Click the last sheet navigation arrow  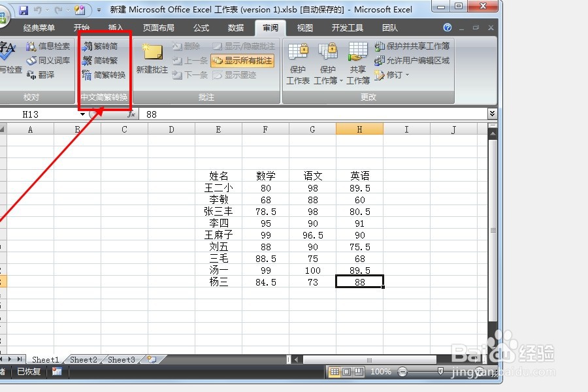(20, 359)
